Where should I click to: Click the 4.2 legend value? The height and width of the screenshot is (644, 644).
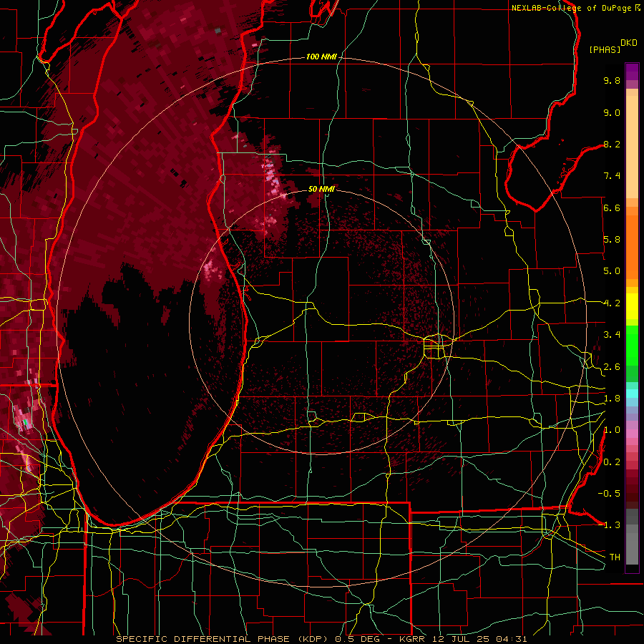[612, 303]
